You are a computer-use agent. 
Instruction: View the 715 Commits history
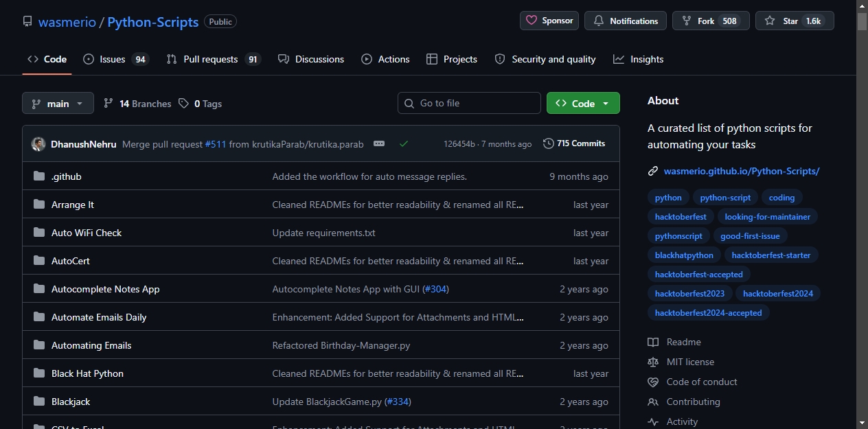pyautogui.click(x=574, y=143)
